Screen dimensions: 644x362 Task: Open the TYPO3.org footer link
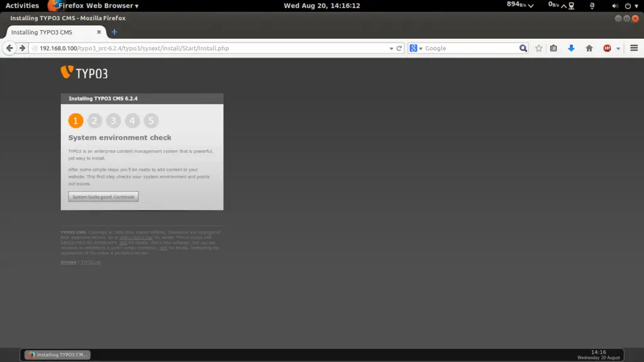[x=91, y=262]
